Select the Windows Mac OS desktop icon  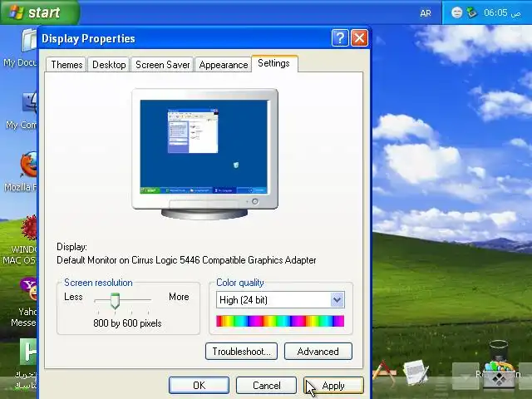[x=20, y=240]
